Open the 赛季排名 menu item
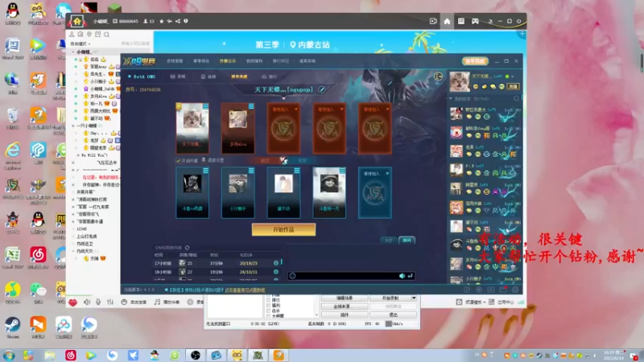Screen dimensions: 644x362 (201, 61)
